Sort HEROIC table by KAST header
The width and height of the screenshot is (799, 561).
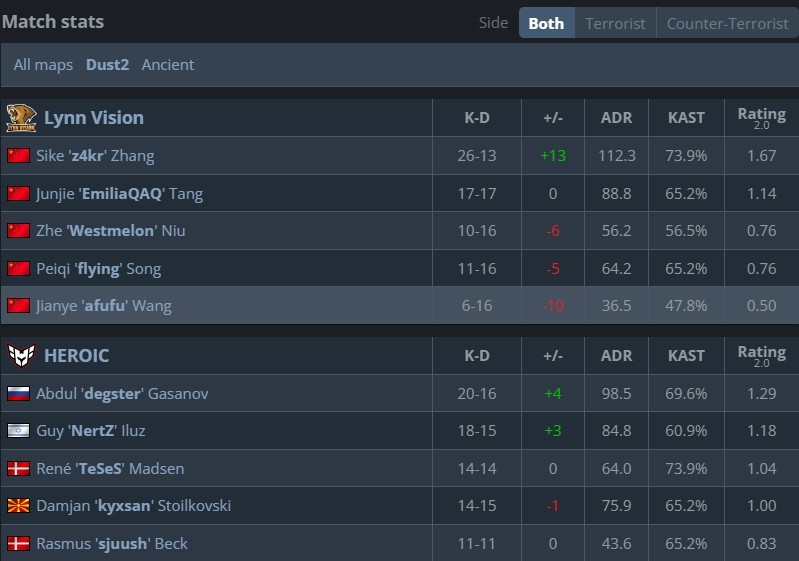click(686, 356)
